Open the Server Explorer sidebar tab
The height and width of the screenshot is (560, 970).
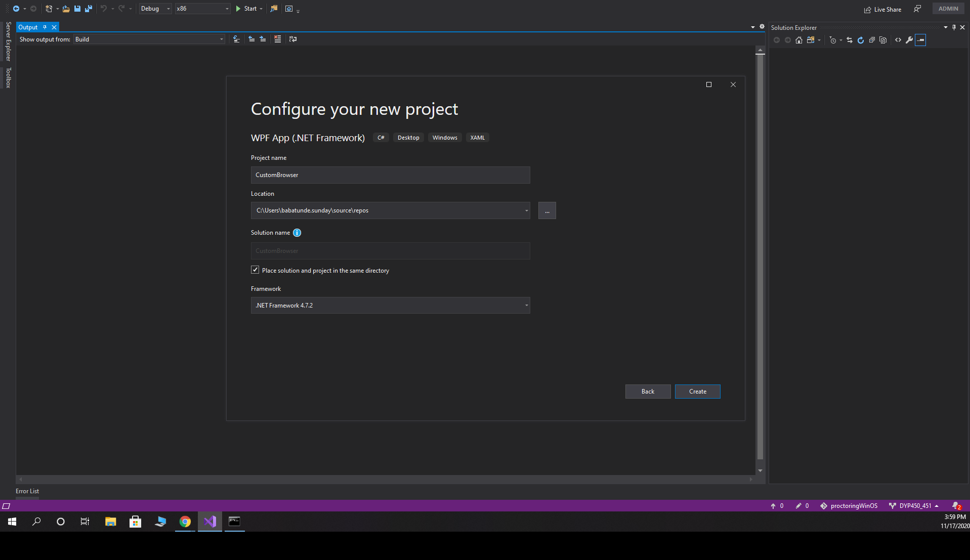(8, 40)
